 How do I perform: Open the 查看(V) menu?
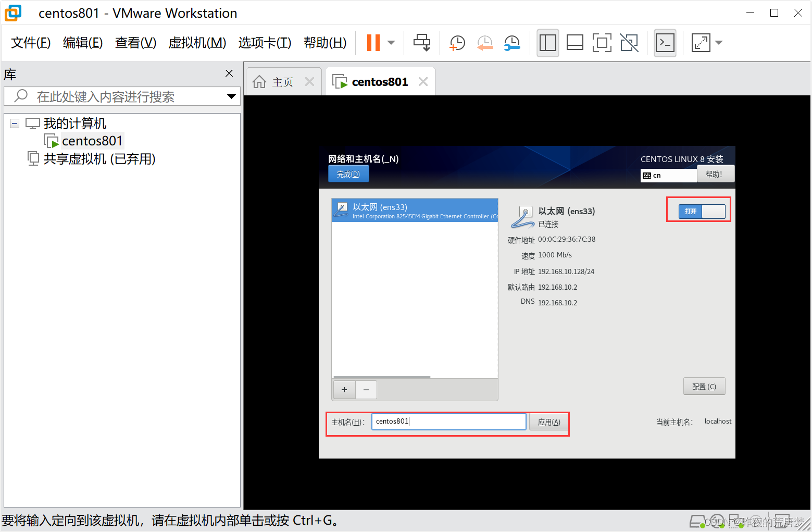click(x=135, y=43)
